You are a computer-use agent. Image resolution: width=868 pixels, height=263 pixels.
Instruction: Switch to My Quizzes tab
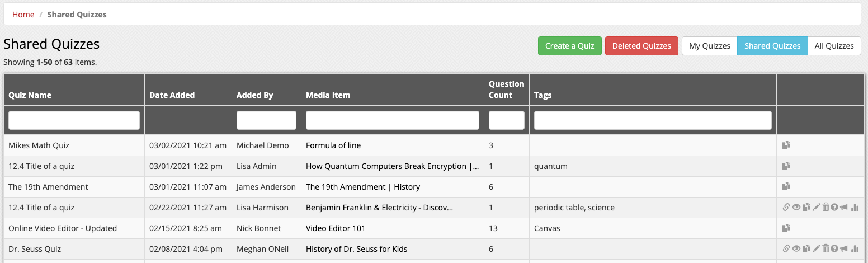tap(709, 46)
